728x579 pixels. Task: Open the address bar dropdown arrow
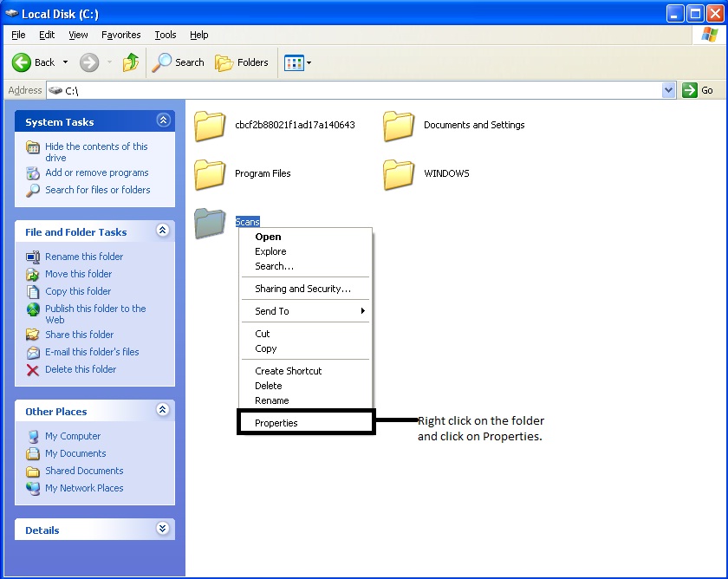[x=668, y=90]
